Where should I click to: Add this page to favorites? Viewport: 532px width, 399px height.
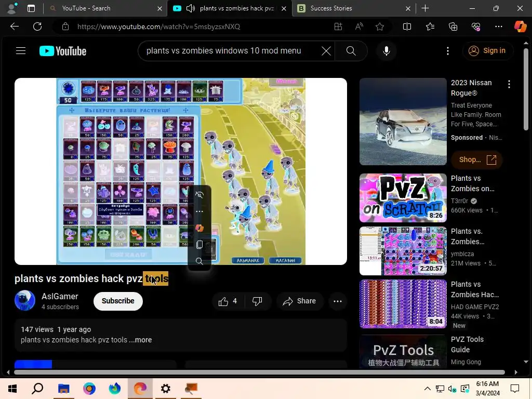380,26
